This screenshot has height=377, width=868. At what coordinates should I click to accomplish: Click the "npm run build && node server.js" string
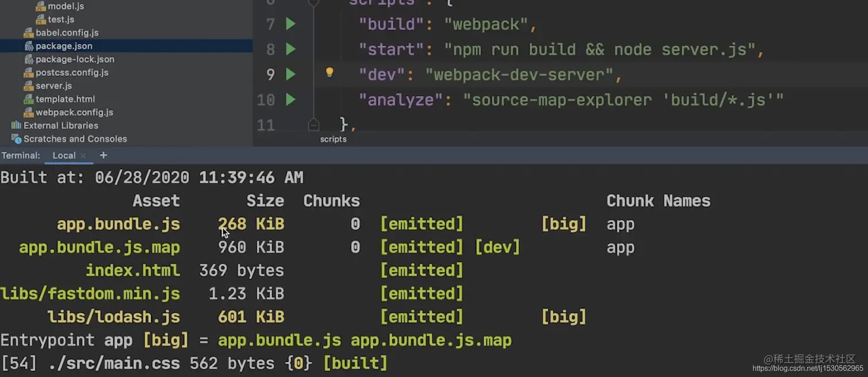pyautogui.click(x=599, y=49)
